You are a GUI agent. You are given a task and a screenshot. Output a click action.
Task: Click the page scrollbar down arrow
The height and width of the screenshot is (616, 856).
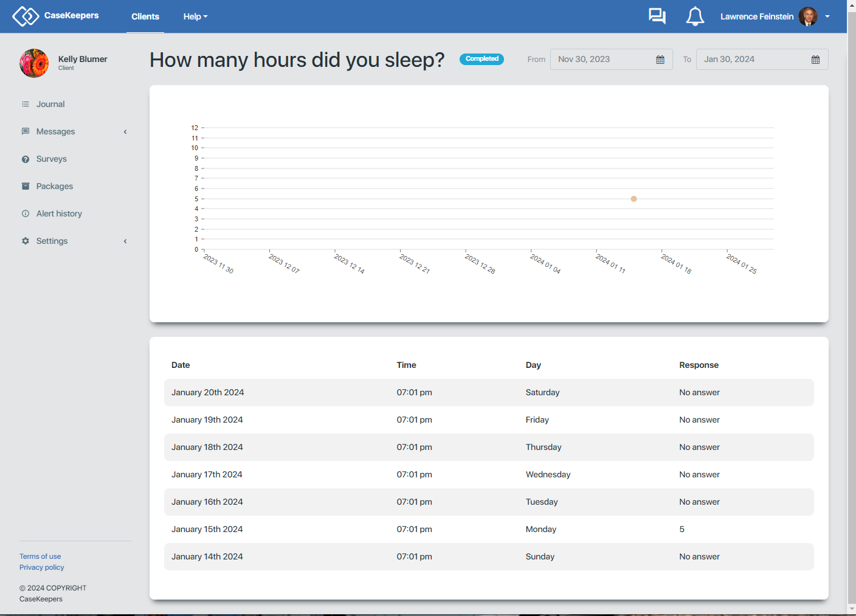851,609
